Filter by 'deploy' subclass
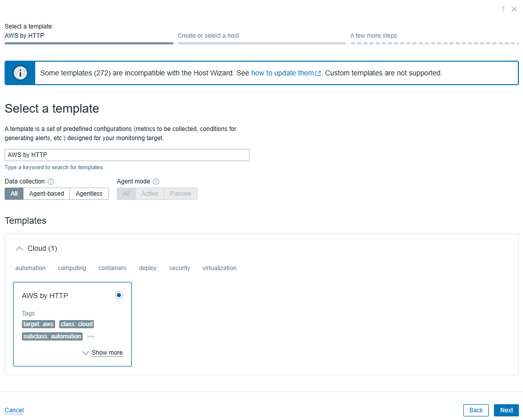The image size is (523, 420). coord(148,268)
